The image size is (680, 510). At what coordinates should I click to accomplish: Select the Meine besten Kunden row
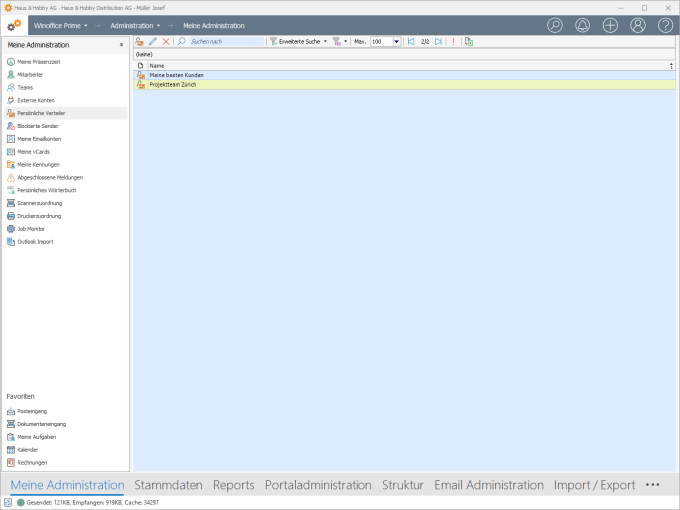click(x=177, y=75)
